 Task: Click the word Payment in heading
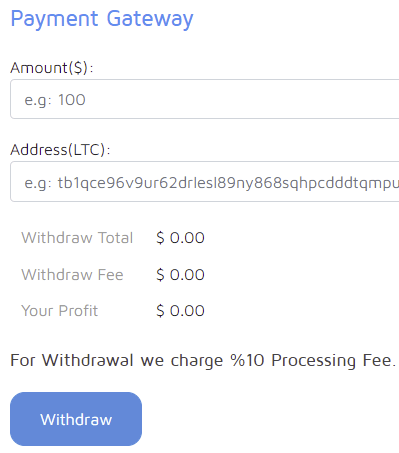(55, 19)
